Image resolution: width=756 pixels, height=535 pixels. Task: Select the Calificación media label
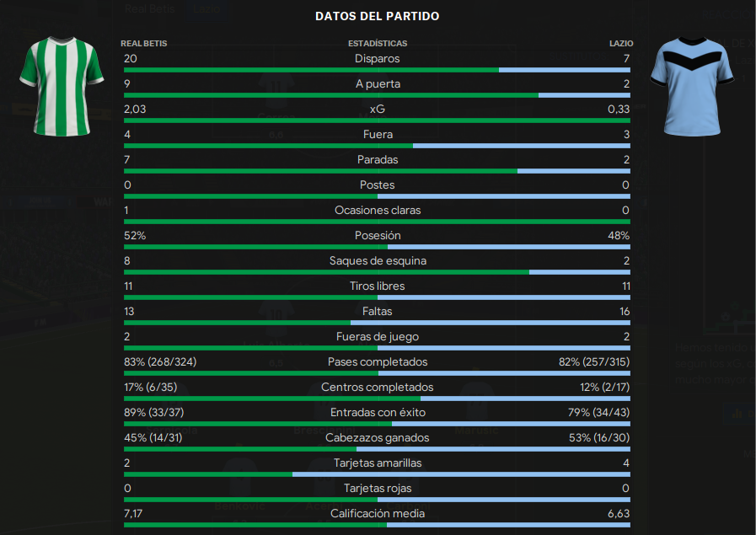tap(377, 514)
